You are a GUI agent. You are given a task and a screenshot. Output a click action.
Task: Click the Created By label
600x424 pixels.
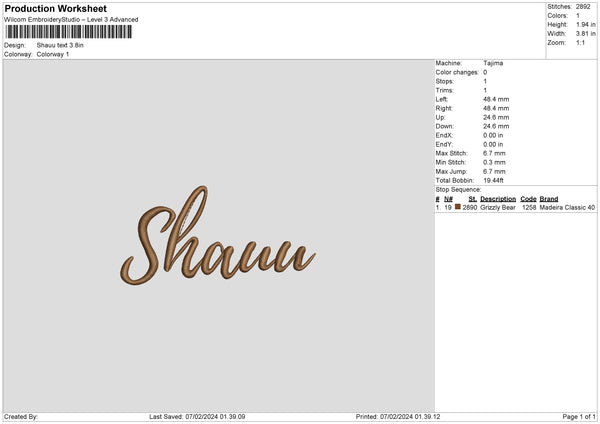pos(21,417)
